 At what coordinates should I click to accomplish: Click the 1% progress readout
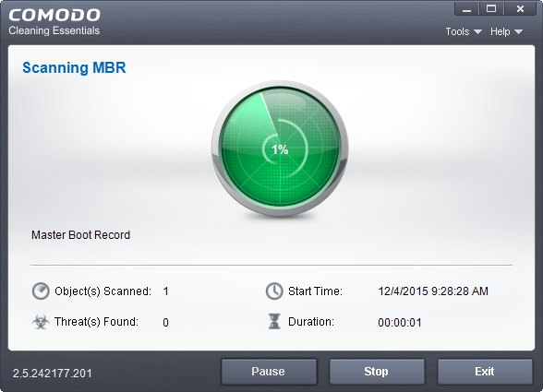click(280, 149)
